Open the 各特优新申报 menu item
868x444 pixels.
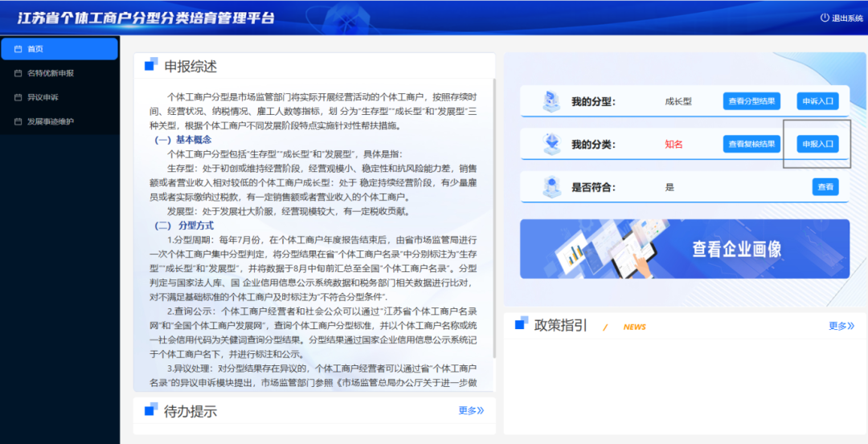click(x=59, y=73)
